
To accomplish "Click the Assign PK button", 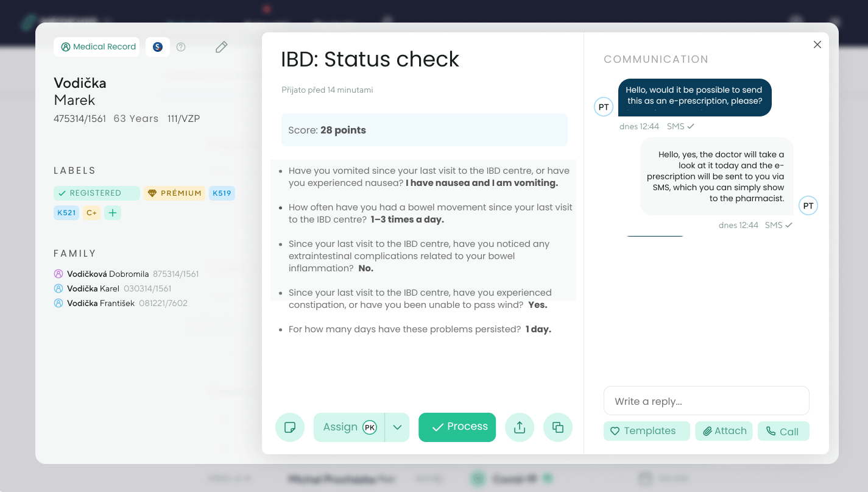I will [x=349, y=427].
